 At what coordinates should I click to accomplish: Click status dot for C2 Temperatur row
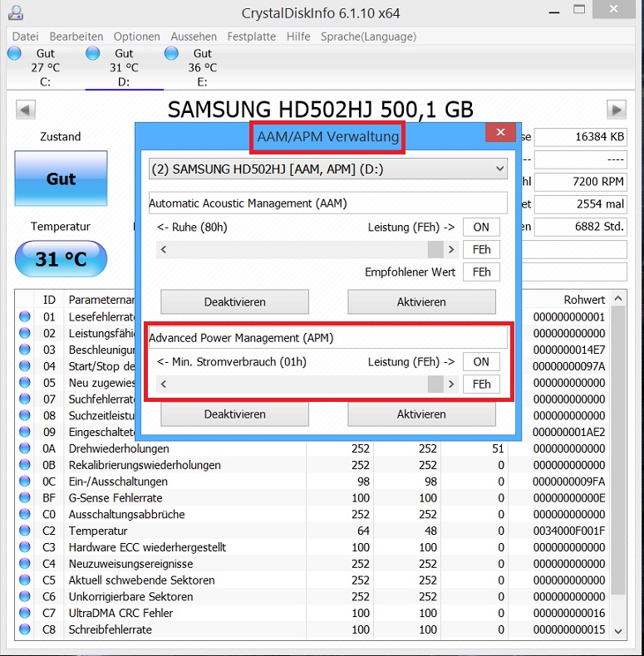(25, 531)
